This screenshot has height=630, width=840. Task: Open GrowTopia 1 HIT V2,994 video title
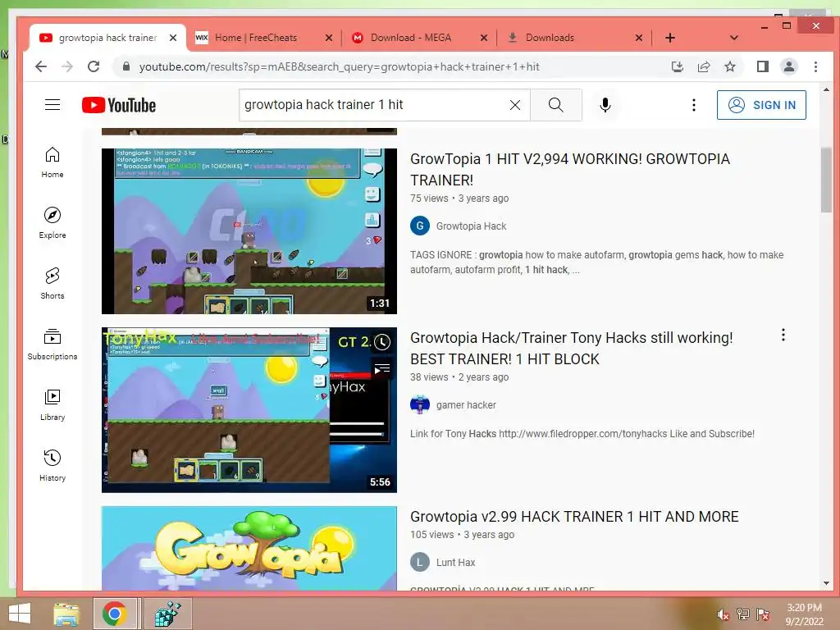coord(570,169)
